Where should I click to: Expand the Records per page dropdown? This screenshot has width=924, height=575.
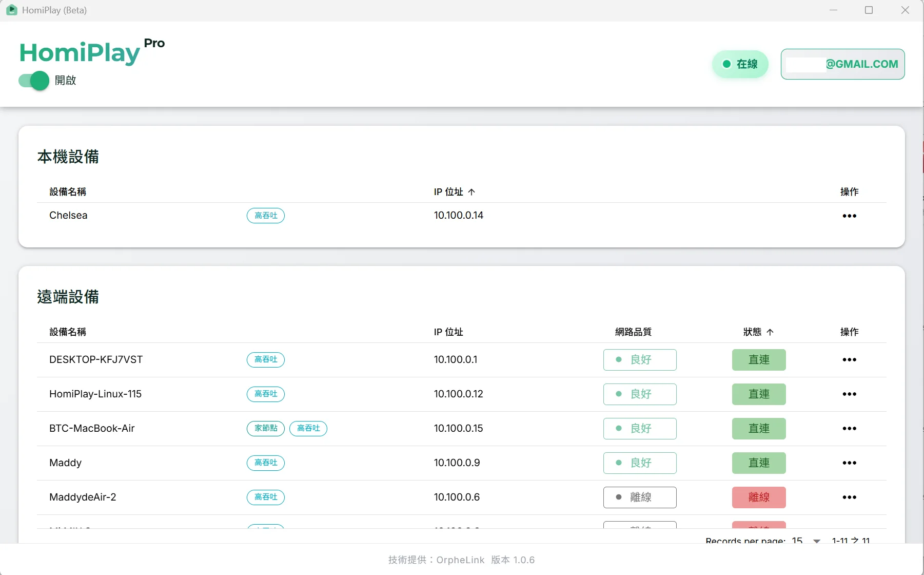[817, 541]
